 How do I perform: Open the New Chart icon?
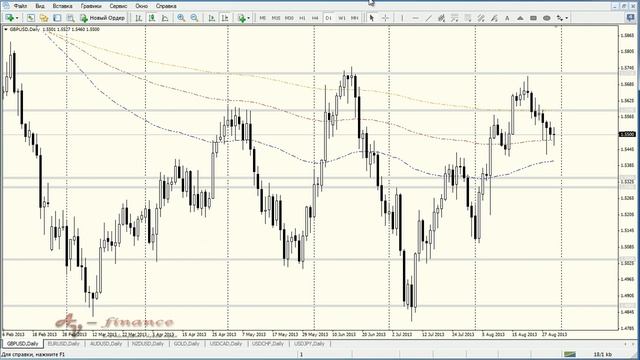pyautogui.click(x=9, y=18)
